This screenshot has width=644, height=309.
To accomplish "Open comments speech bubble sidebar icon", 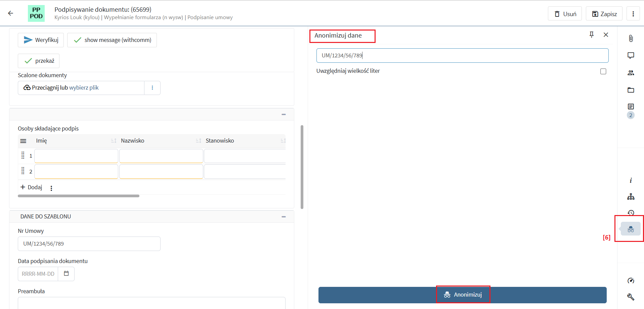I will [631, 55].
